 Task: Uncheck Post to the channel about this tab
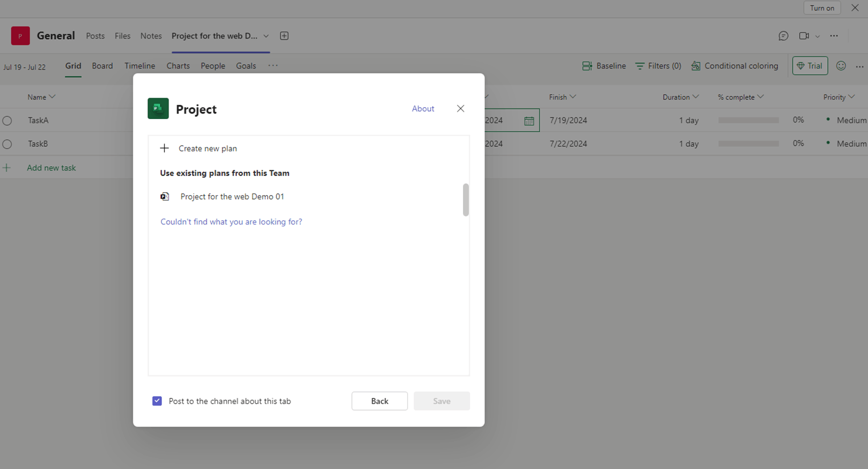[157, 401]
